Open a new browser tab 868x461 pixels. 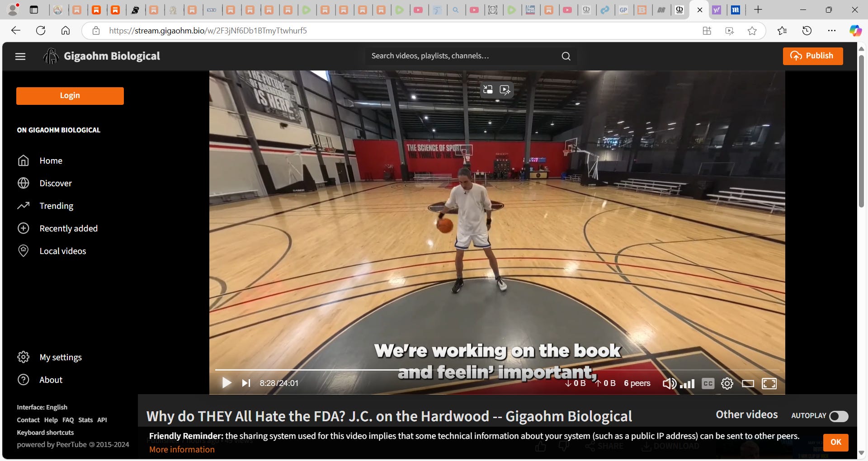(x=758, y=9)
